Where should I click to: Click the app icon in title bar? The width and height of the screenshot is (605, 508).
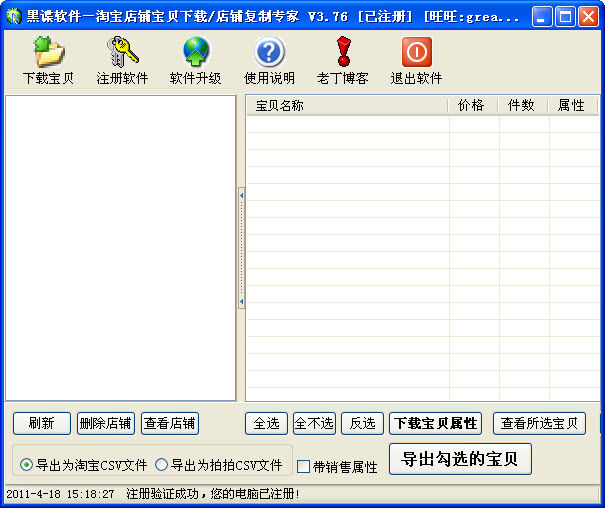14,16
